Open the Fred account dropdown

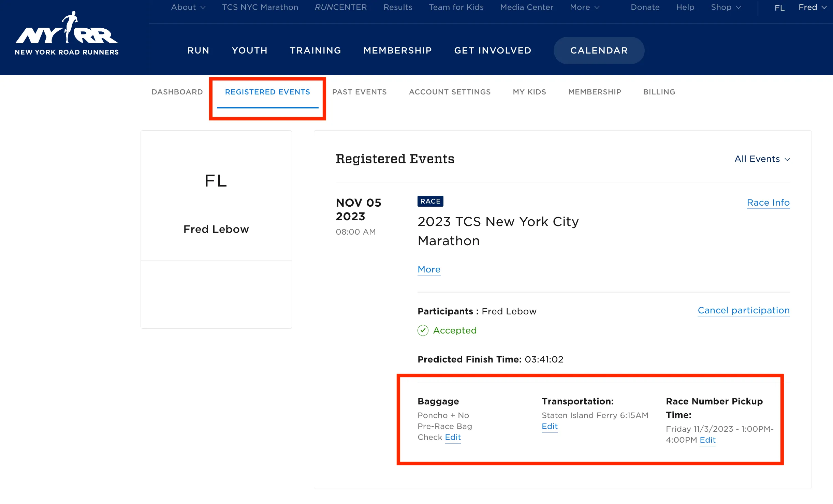(x=813, y=7)
